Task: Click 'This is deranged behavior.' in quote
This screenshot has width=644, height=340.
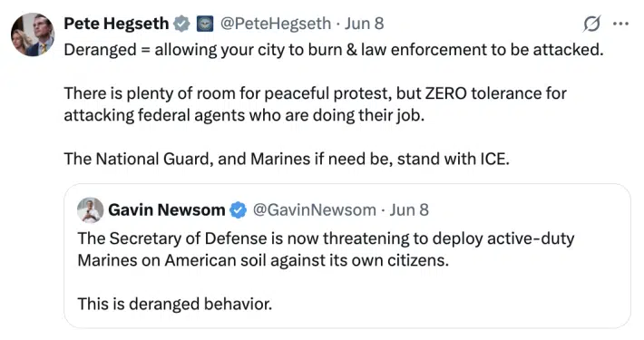Action: coord(175,305)
